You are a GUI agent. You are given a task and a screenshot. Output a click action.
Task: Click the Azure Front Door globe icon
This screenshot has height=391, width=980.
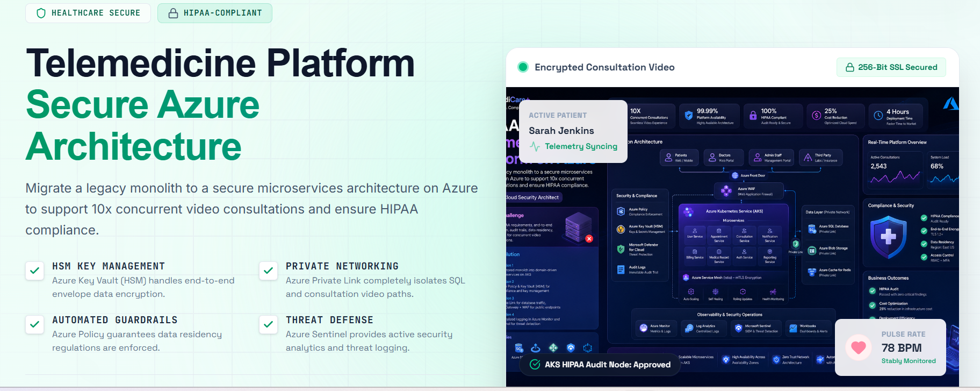(x=735, y=175)
